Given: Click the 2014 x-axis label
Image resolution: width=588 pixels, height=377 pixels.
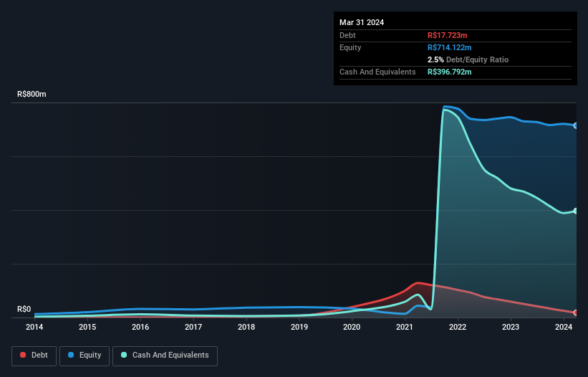Looking at the screenshot, I should pos(34,327).
